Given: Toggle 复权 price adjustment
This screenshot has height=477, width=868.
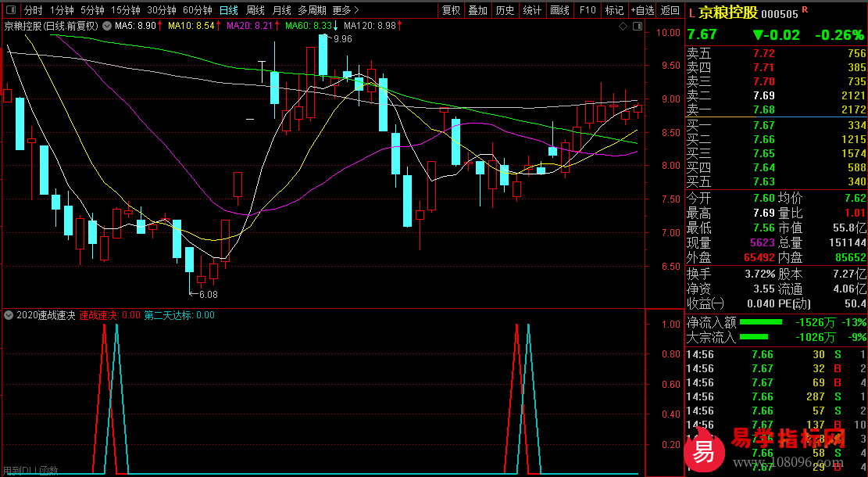Looking at the screenshot, I should coord(452,11).
